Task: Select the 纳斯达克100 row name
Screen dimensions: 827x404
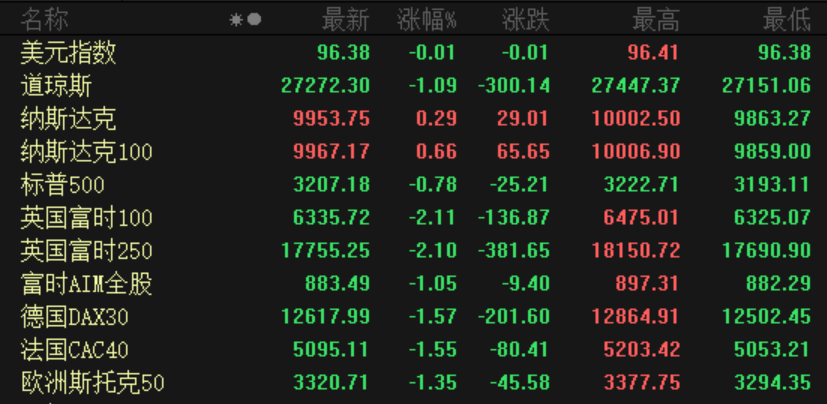Action: click(x=86, y=152)
